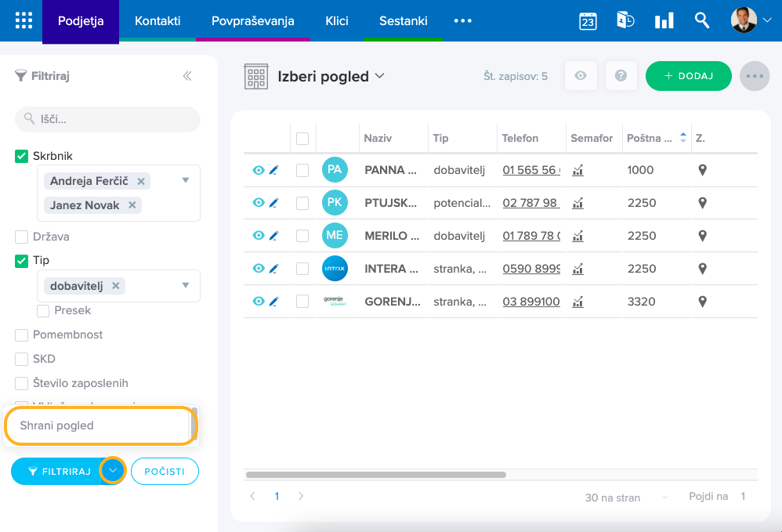This screenshot has width=782, height=532.
Task: Click edit pencil for PANNA row
Action: point(273,170)
